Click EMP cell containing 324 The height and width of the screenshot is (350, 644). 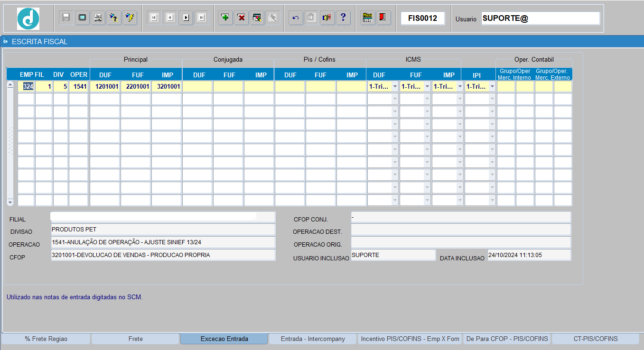(x=26, y=87)
